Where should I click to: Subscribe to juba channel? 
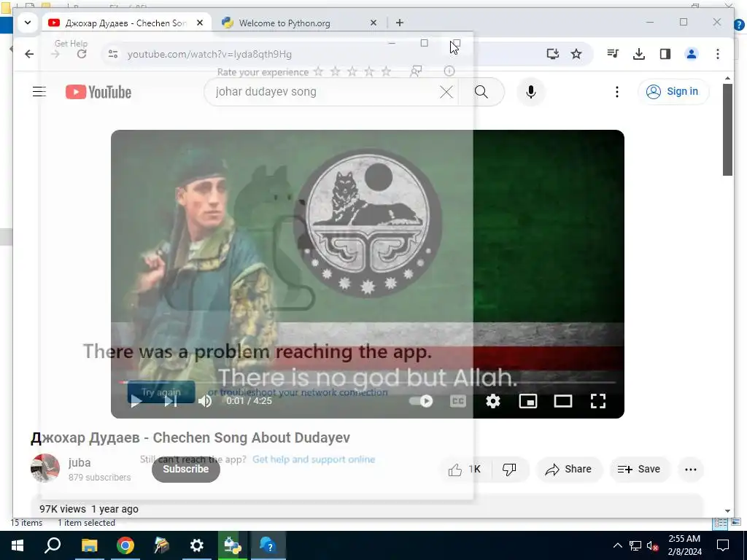pyautogui.click(x=186, y=469)
